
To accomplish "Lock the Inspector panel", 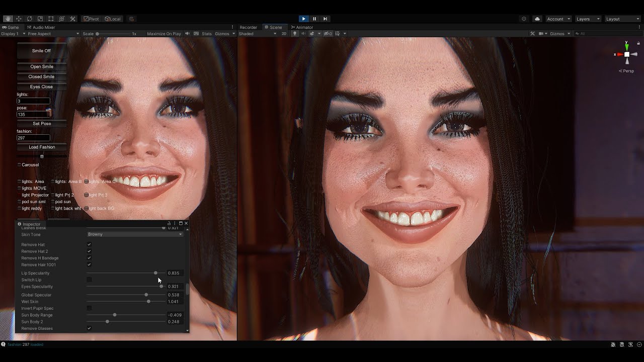I will (169, 224).
